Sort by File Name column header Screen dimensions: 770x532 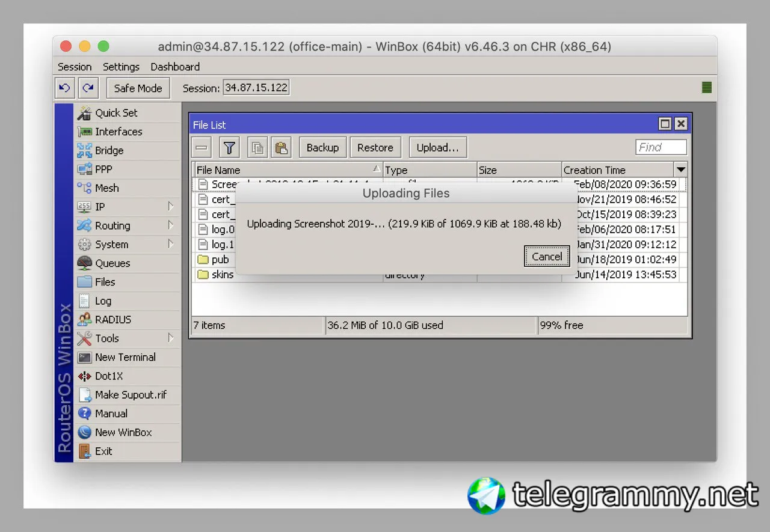click(288, 170)
